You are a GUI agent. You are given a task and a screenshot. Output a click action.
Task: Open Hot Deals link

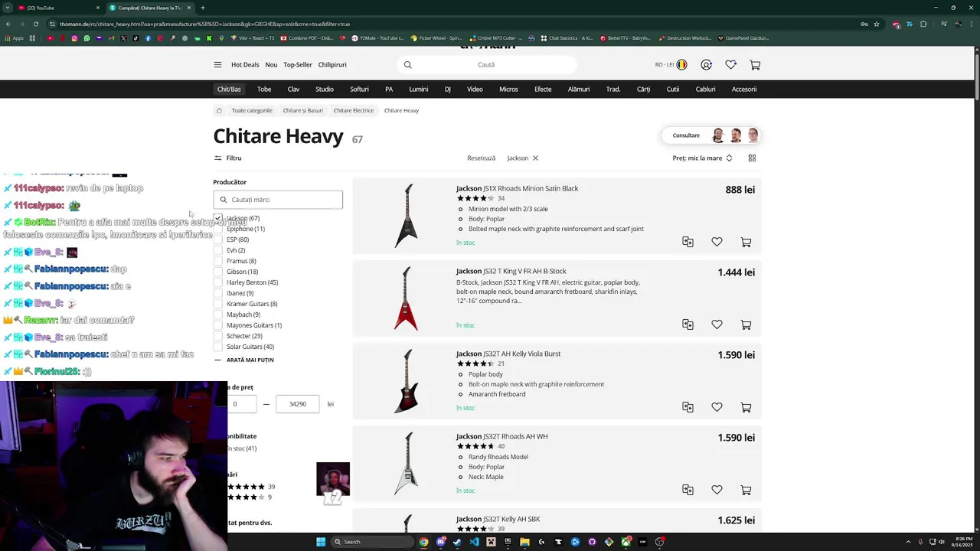point(245,65)
